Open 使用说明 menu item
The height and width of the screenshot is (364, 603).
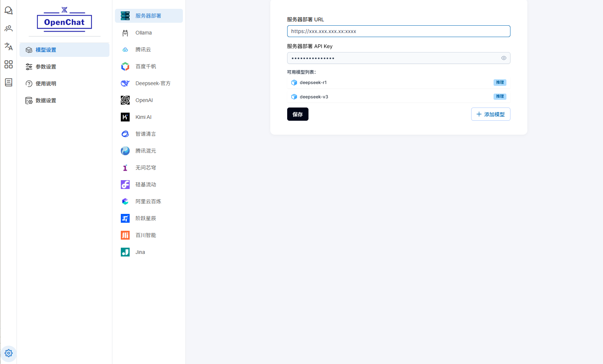65,84
